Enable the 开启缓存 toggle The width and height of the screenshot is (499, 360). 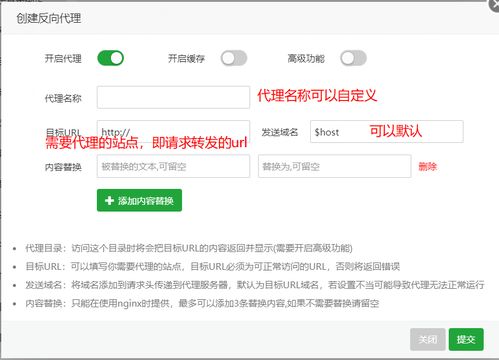pyautogui.click(x=234, y=58)
